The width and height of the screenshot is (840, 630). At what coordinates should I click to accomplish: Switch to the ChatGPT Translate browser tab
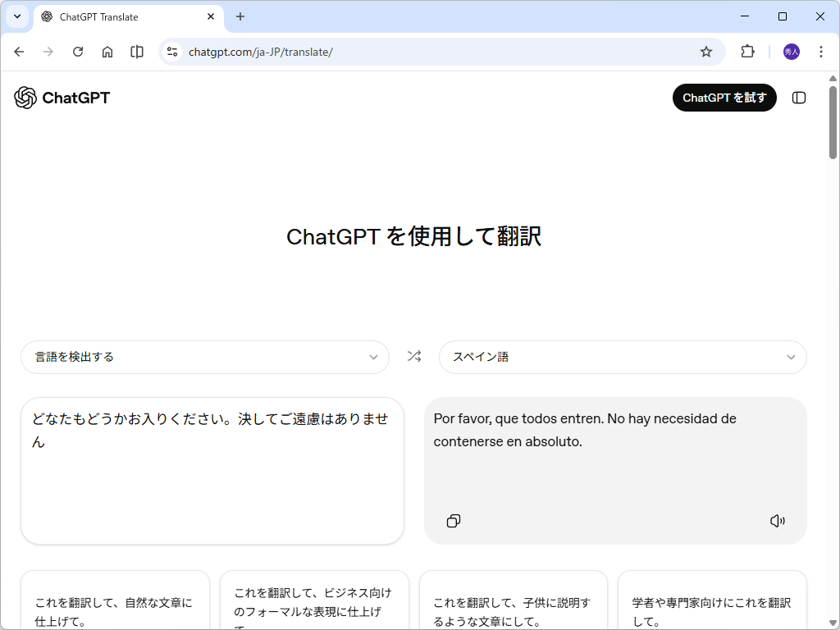(x=115, y=16)
